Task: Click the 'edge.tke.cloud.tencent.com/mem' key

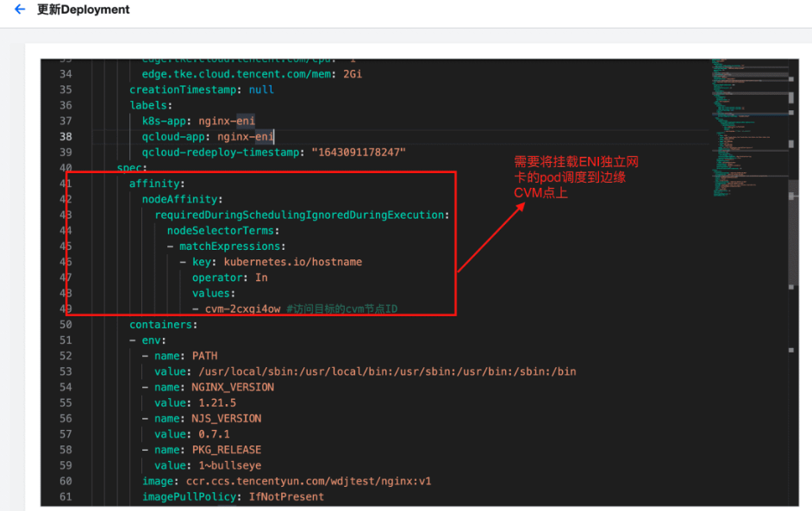Action: pyautogui.click(x=236, y=74)
